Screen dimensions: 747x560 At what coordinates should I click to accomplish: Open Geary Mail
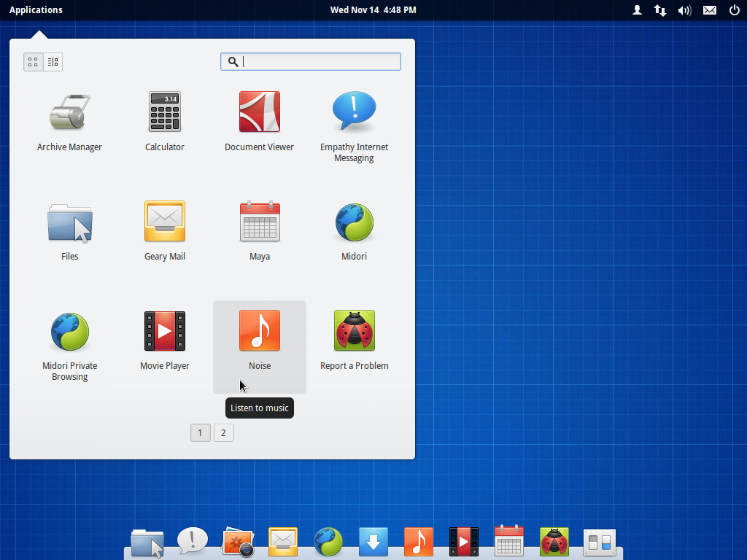(x=164, y=221)
